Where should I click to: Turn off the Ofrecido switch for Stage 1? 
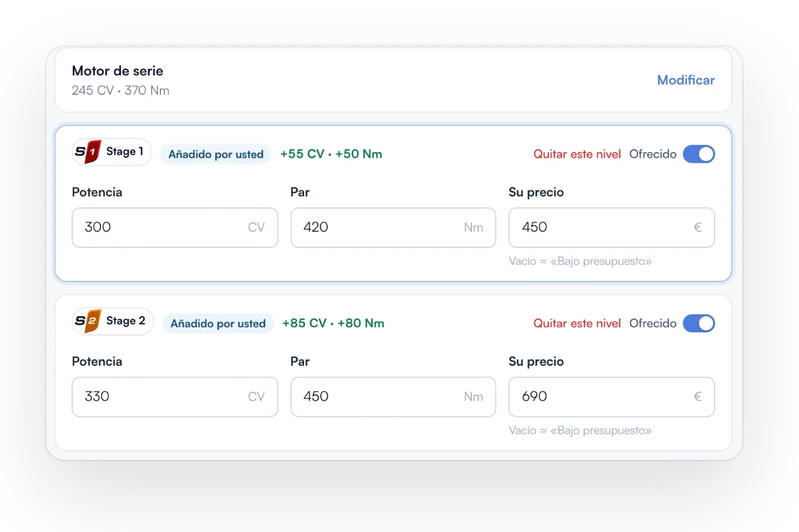click(698, 154)
